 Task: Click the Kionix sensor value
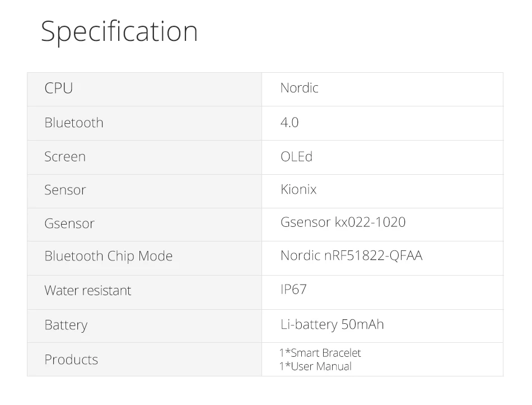coord(298,189)
